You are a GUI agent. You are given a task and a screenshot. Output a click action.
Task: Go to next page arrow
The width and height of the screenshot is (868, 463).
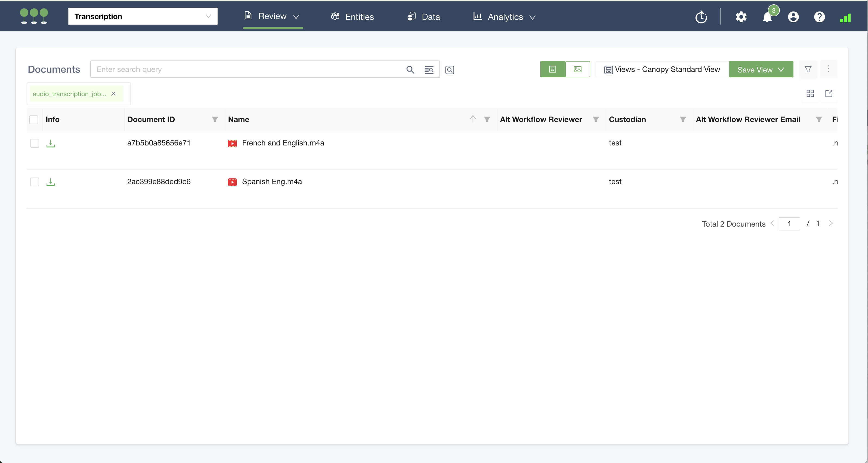click(x=831, y=223)
